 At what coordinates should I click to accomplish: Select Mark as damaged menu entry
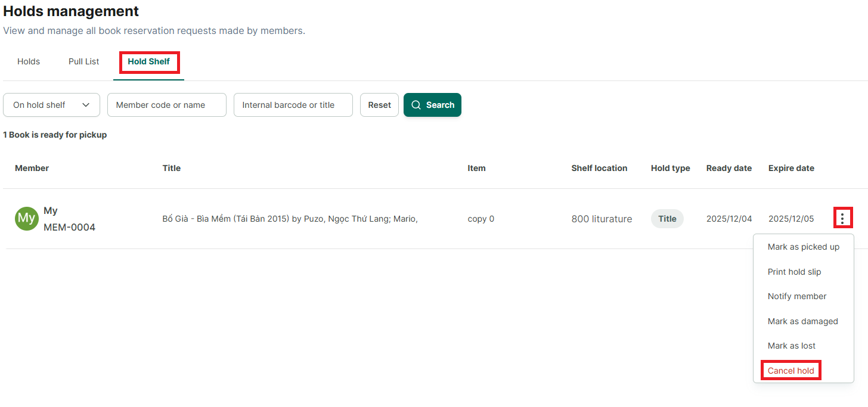[x=804, y=321]
